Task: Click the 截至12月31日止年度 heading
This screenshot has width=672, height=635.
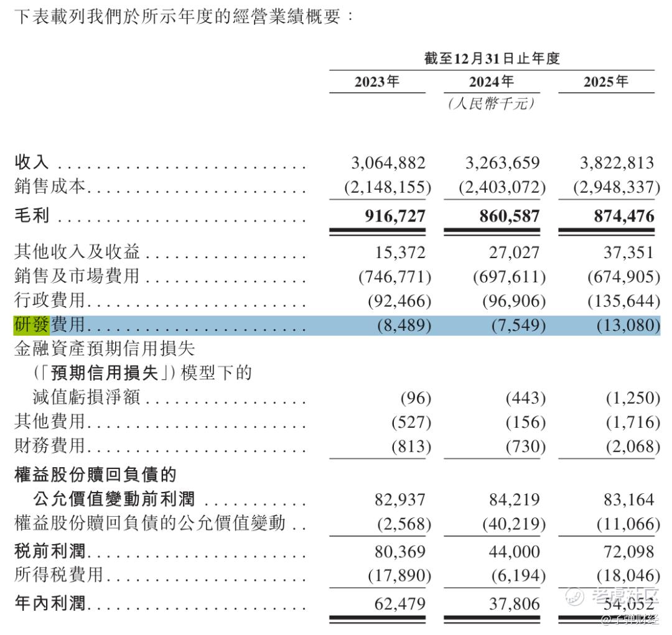Action: [492, 58]
